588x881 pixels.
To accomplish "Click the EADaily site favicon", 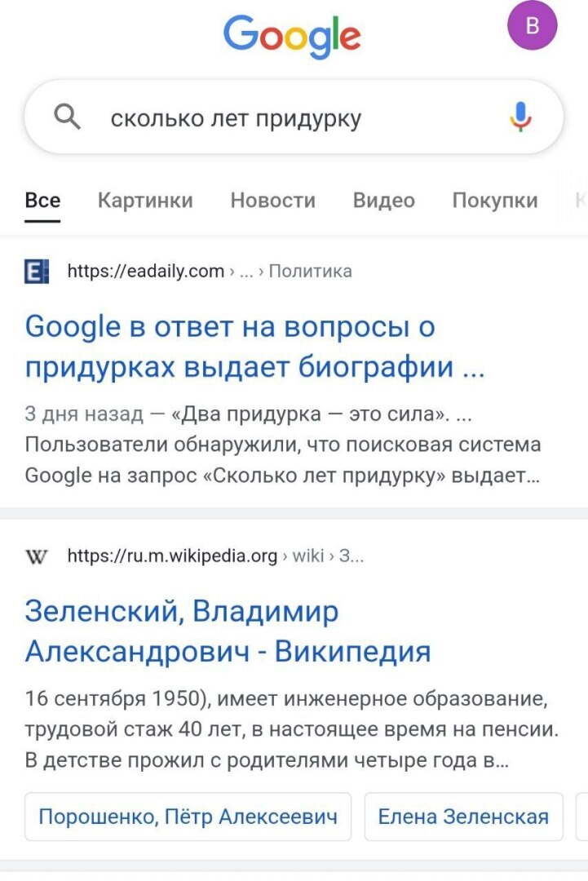I will coord(37,272).
